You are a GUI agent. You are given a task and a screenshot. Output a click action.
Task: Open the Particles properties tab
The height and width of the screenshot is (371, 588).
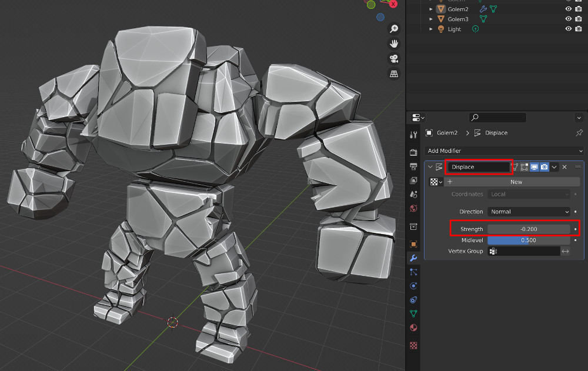[413, 272]
